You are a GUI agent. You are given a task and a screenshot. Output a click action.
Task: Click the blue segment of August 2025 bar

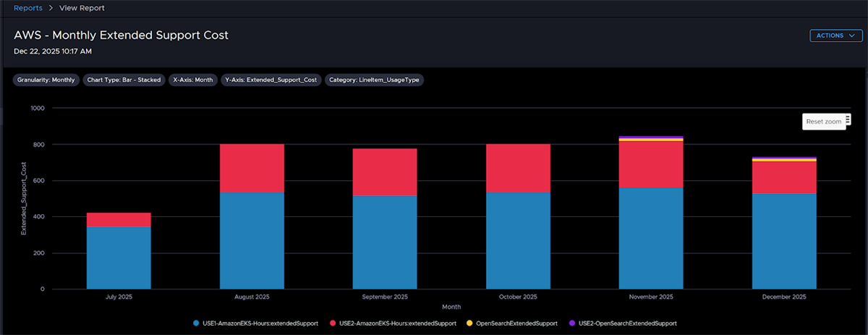click(x=252, y=240)
